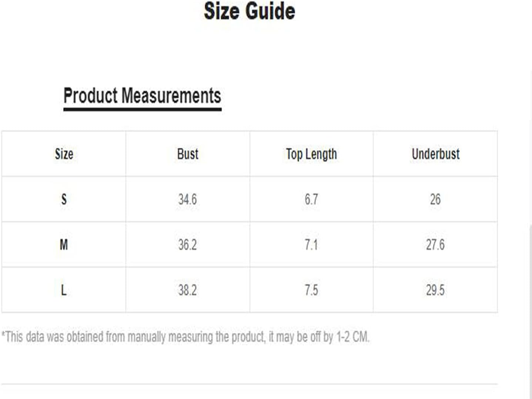
Task: Click the 38.2 bust value
Action: [188, 290]
